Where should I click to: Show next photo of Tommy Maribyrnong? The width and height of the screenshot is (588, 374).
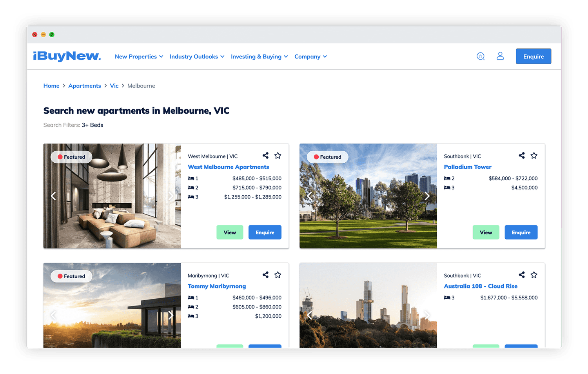pos(171,315)
